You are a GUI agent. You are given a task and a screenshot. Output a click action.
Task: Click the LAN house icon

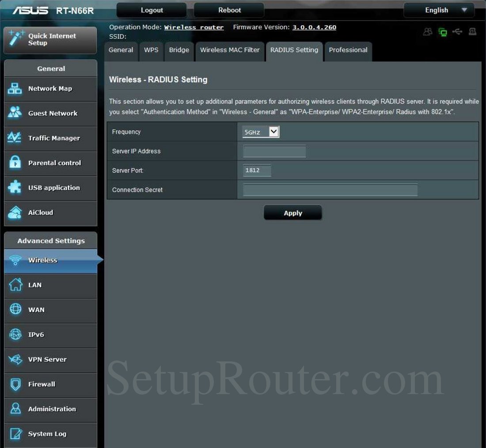[15, 284]
